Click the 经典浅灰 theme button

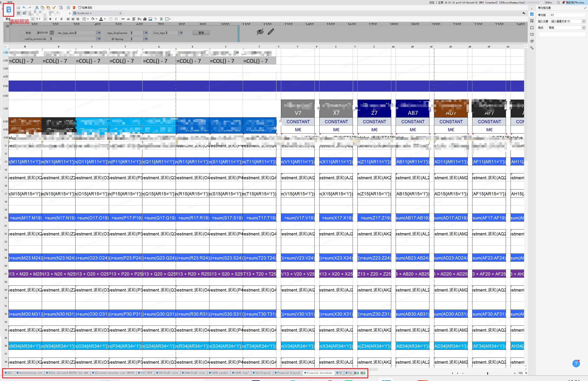(x=85, y=8)
